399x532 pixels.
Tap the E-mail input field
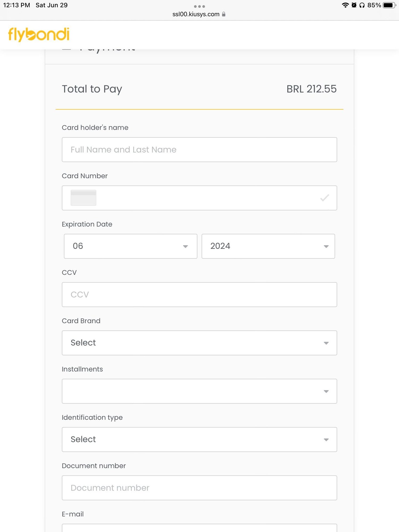pos(199,528)
